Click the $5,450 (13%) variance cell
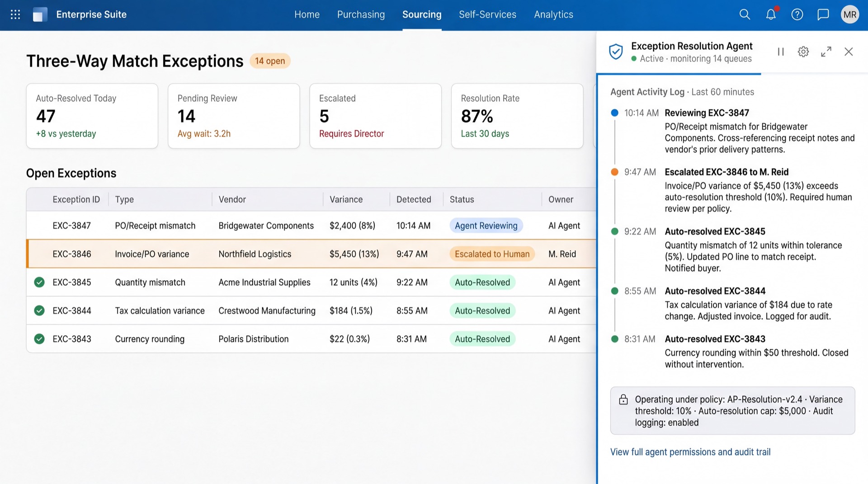This screenshot has width=868, height=484. tap(354, 254)
